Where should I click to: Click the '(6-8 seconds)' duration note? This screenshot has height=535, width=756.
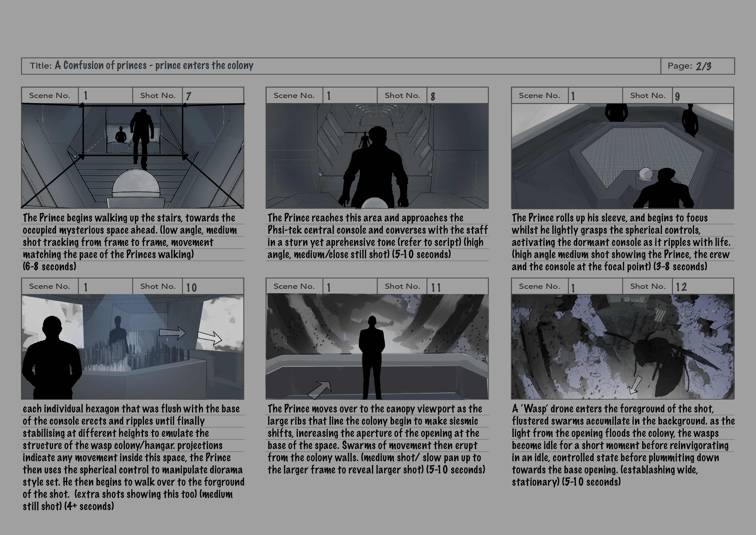[49, 266]
